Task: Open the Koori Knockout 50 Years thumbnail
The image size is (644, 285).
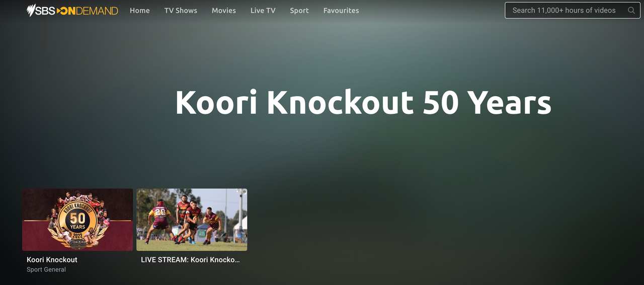Action: [77, 220]
